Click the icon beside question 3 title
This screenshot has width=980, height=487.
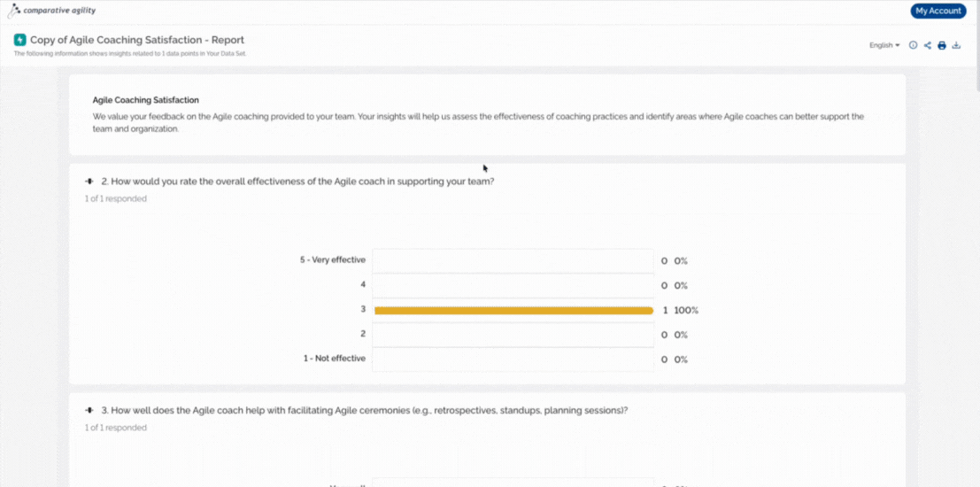click(89, 410)
